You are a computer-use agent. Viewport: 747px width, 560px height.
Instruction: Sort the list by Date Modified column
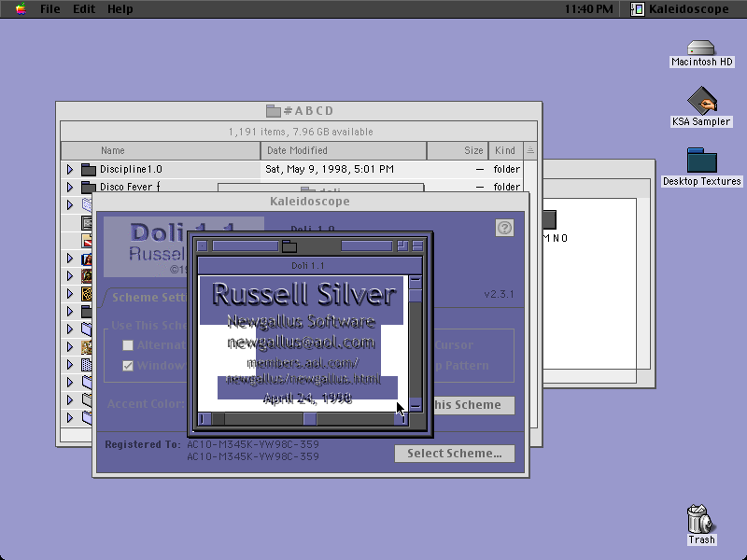(344, 150)
